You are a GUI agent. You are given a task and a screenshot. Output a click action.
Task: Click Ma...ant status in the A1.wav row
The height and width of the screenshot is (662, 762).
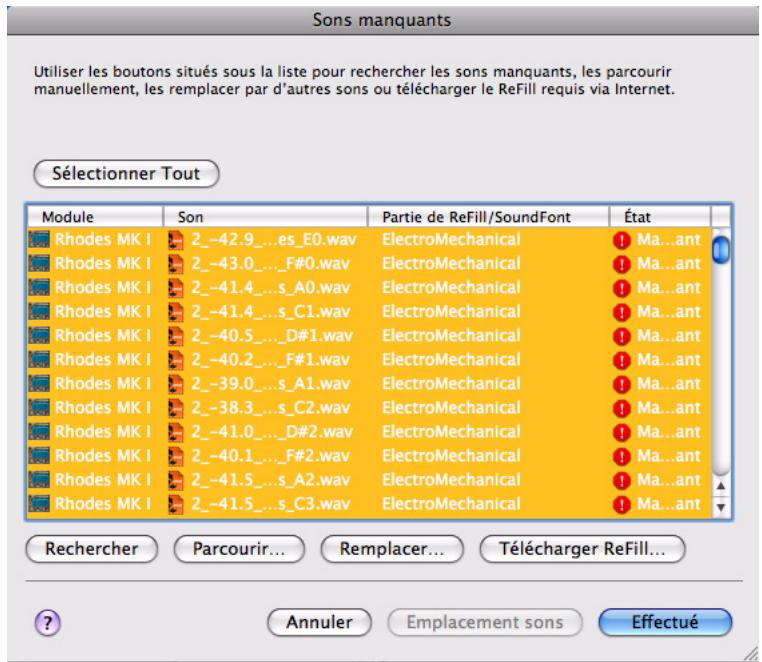(x=669, y=384)
